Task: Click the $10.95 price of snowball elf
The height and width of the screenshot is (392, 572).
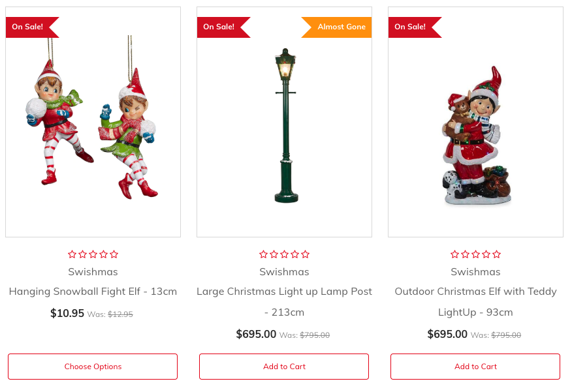Action: click(x=67, y=313)
